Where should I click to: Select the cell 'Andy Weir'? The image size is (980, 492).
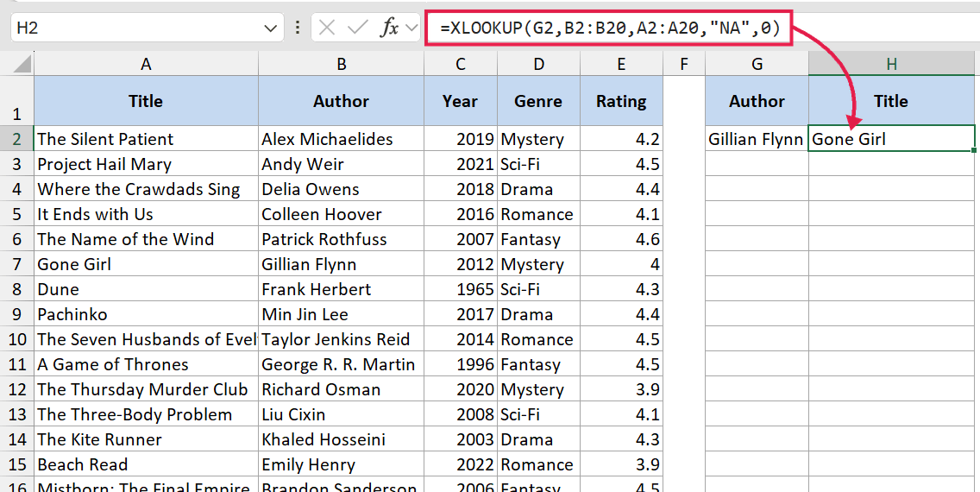342,164
